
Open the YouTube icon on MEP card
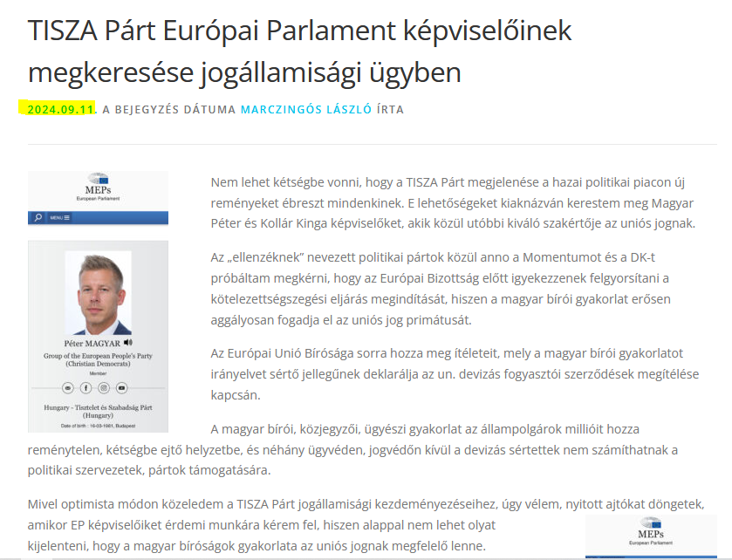(122, 388)
